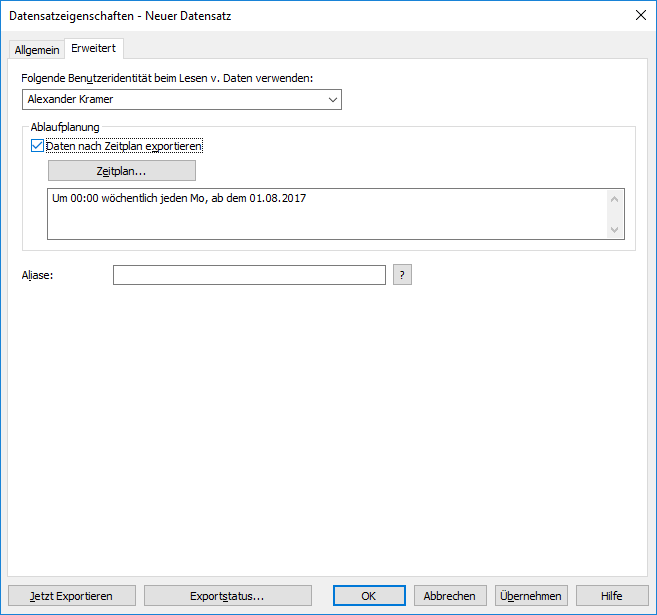This screenshot has width=657, height=615.
Task: Open Hilfe for this dialog
Action: click(x=611, y=595)
